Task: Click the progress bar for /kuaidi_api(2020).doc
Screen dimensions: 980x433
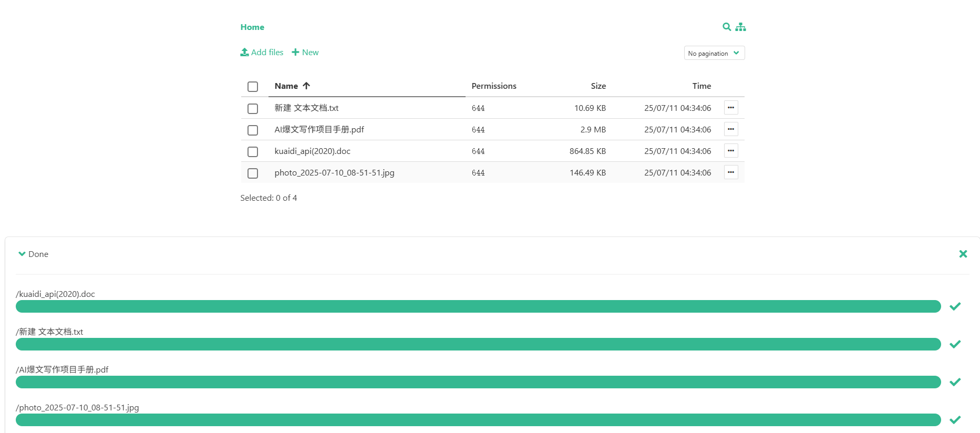Action: point(478,306)
